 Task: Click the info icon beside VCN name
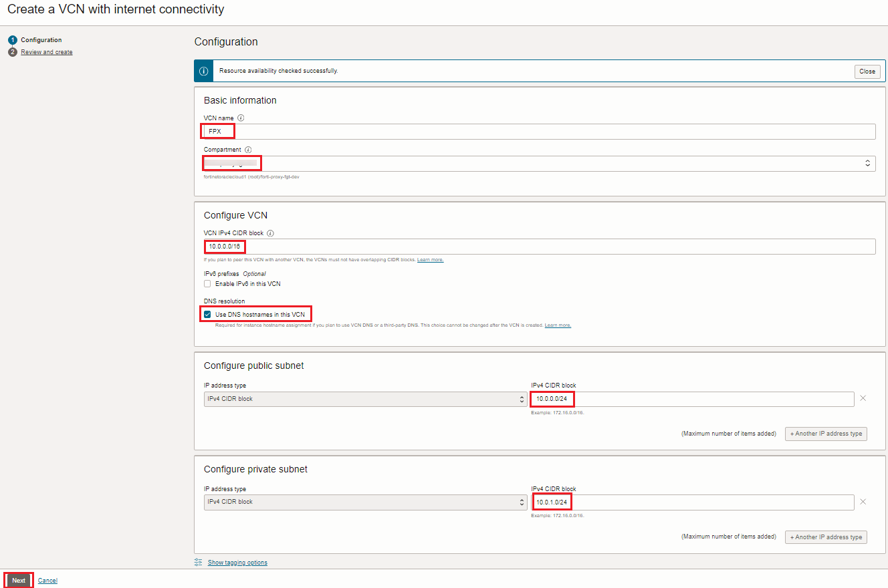(x=239, y=118)
